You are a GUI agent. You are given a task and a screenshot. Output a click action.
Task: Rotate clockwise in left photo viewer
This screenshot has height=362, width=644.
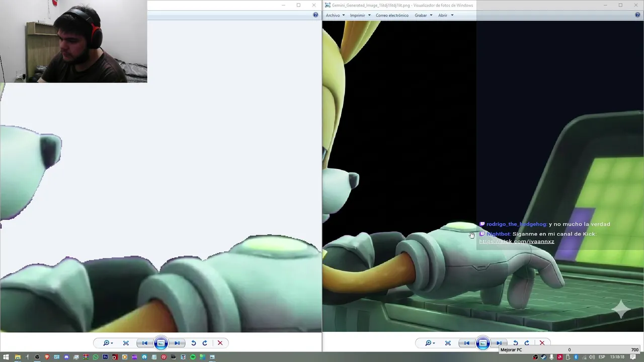205,343
